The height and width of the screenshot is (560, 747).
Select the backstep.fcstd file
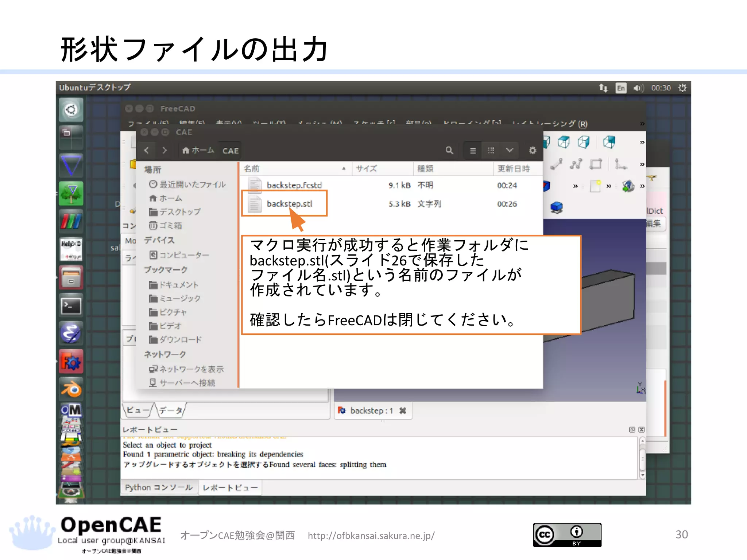[x=391, y=185]
